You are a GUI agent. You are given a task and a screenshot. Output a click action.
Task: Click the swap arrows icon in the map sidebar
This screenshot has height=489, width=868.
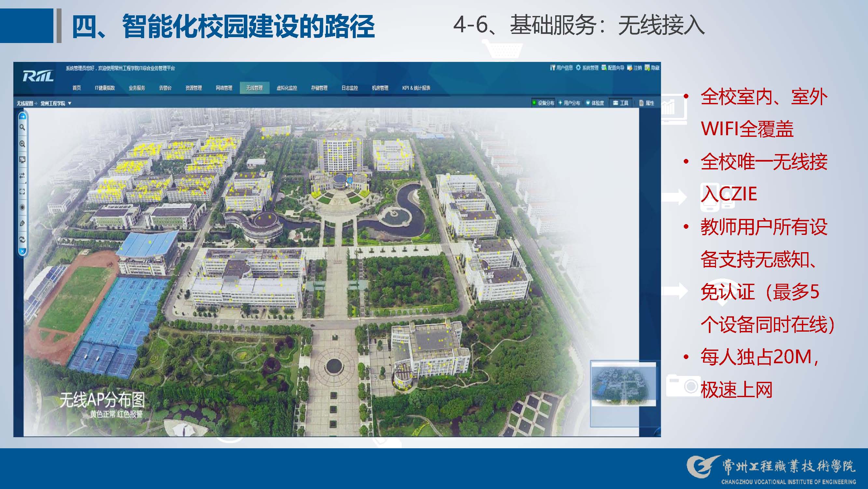22,176
